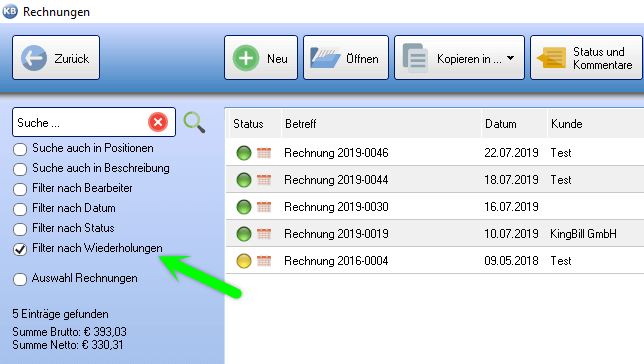644x364 pixels.
Task: Select row Rechnung 2016-0004
Action: click(435, 261)
